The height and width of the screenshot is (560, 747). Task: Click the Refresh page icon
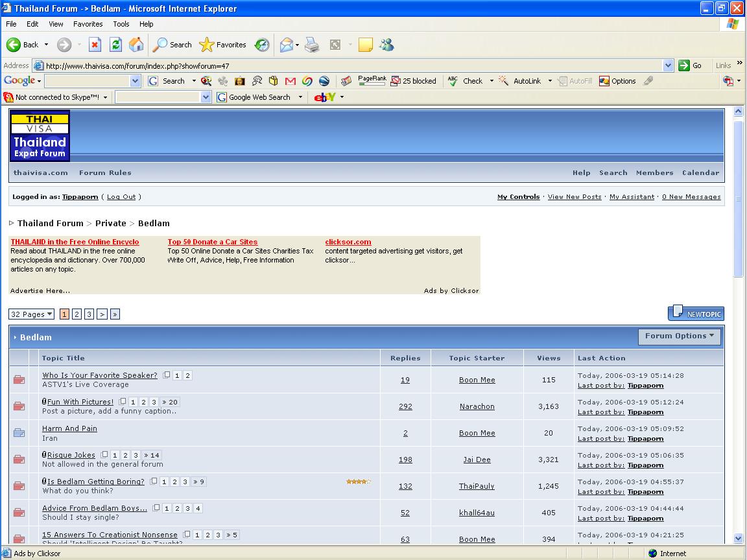pyautogui.click(x=115, y=45)
